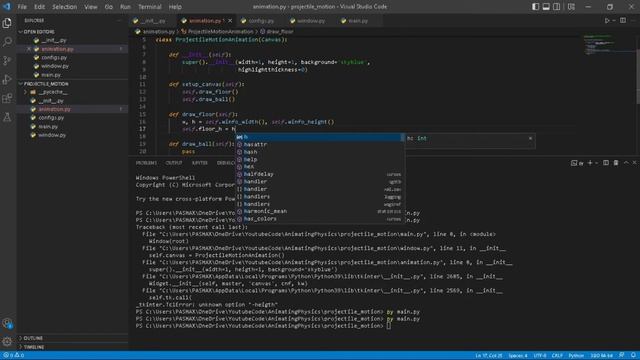Viewport: 640px width, 360px height.
Task: Change encoding via UTF-8 status item
Action: point(540,356)
